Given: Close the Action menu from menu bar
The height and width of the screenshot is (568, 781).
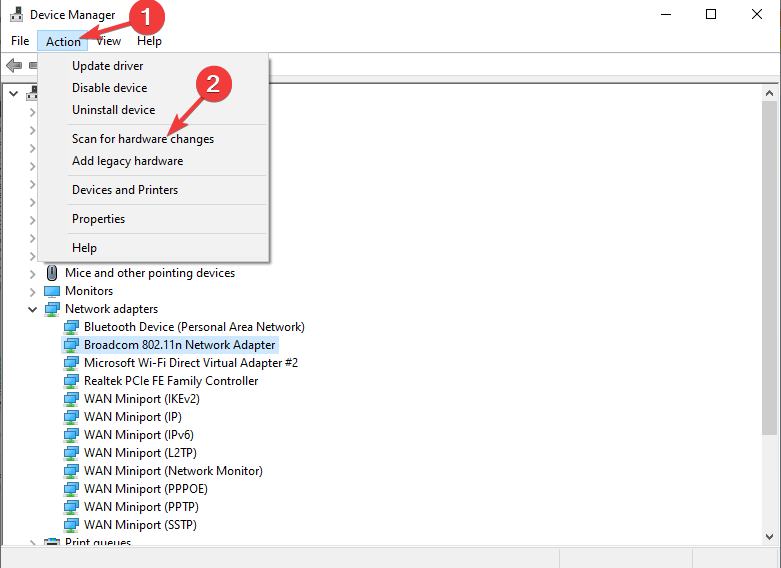Looking at the screenshot, I should (63, 41).
